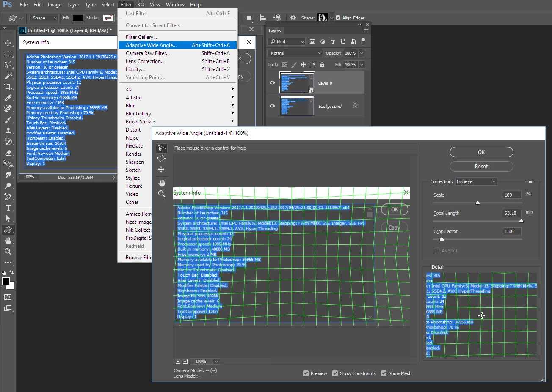Hide the Background layer eye icon
Image resolution: width=552 pixels, height=392 pixels.
pos(272,106)
